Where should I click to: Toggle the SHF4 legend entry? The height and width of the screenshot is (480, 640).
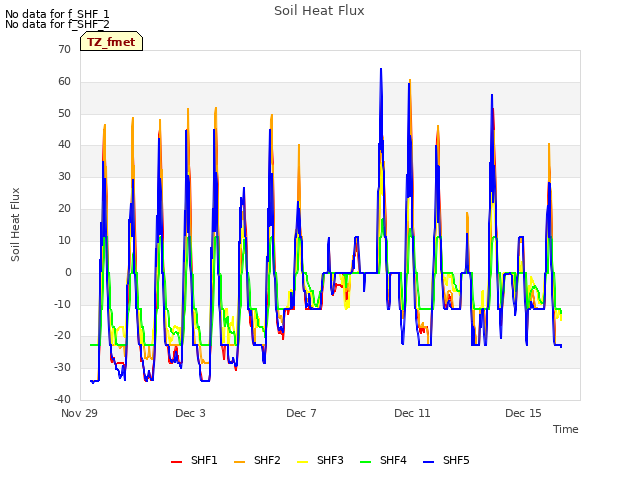pos(383,460)
